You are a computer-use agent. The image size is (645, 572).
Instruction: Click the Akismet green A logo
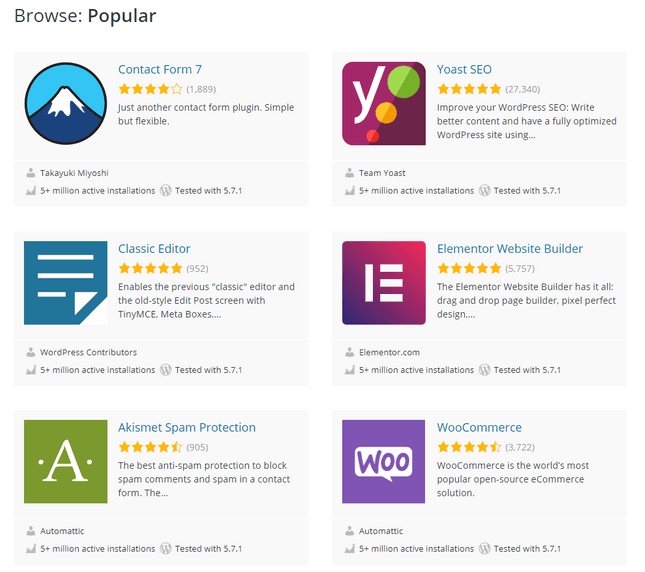[x=65, y=461]
